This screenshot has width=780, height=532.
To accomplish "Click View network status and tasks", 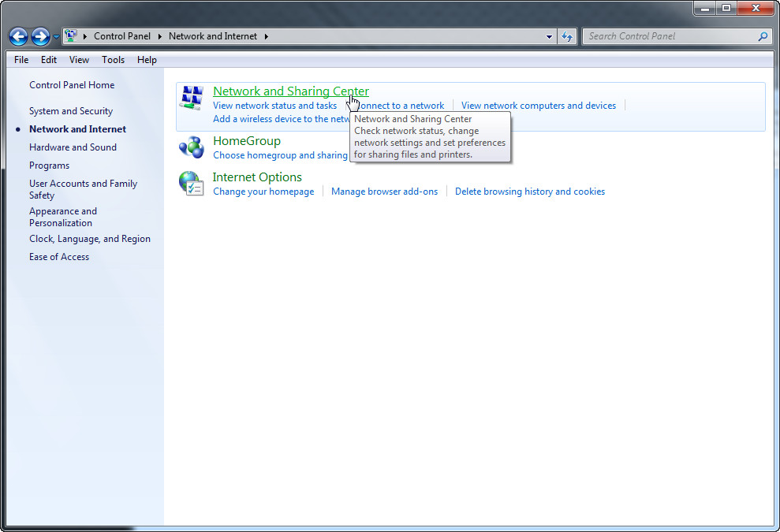I will point(274,106).
